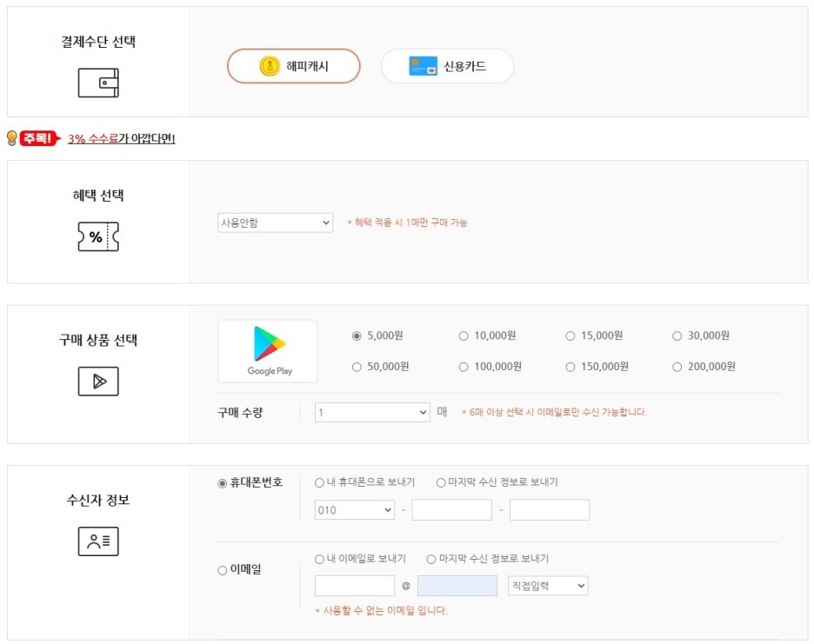Open the 직접입력 email domain dropdown
Viewport: 814px width, 644px height.
[x=548, y=586]
